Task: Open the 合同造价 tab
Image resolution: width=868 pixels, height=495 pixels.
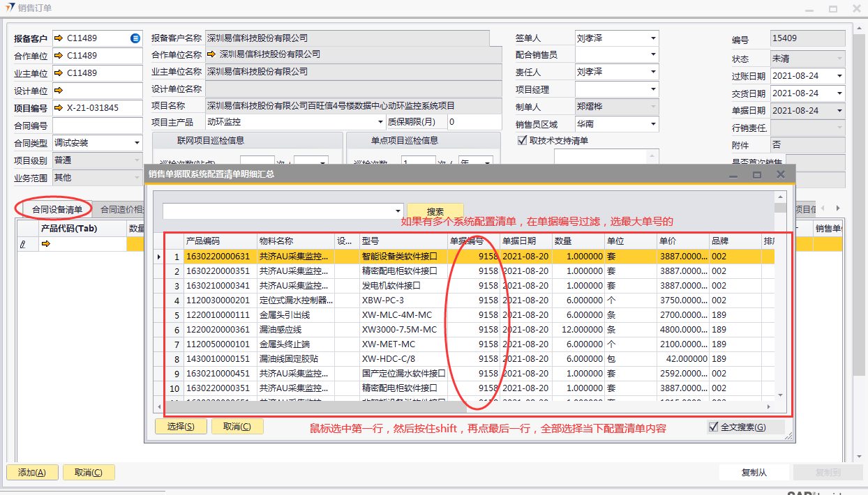Action: 121,209
